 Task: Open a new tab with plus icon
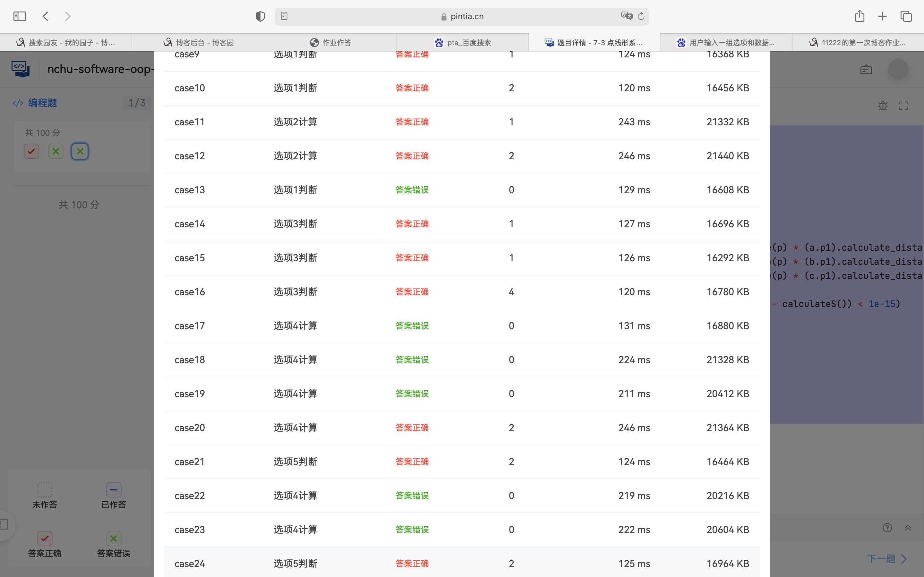point(882,16)
